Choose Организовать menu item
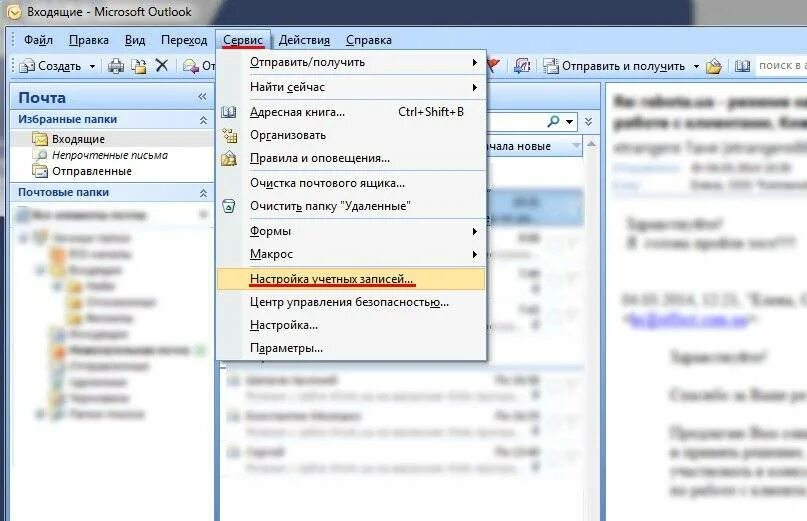This screenshot has width=807, height=521. 352,135
